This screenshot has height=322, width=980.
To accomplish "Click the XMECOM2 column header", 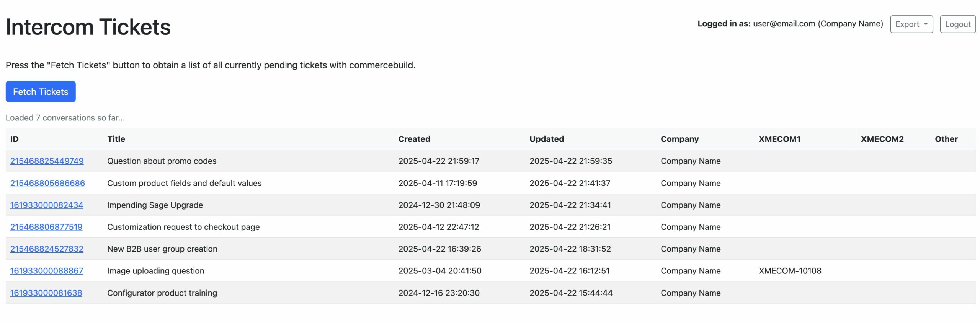I will pos(882,139).
